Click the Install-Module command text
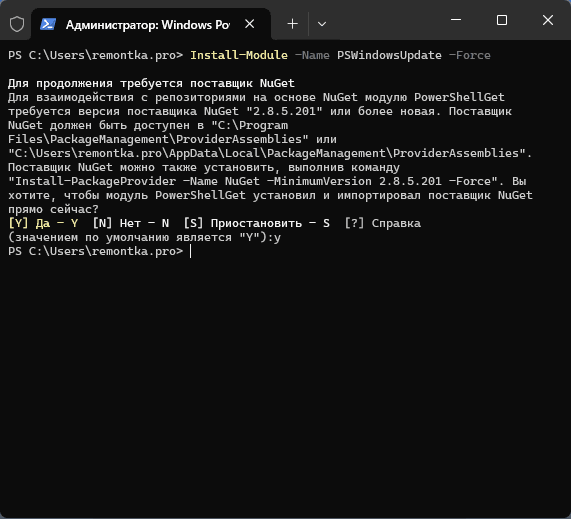 239,55
